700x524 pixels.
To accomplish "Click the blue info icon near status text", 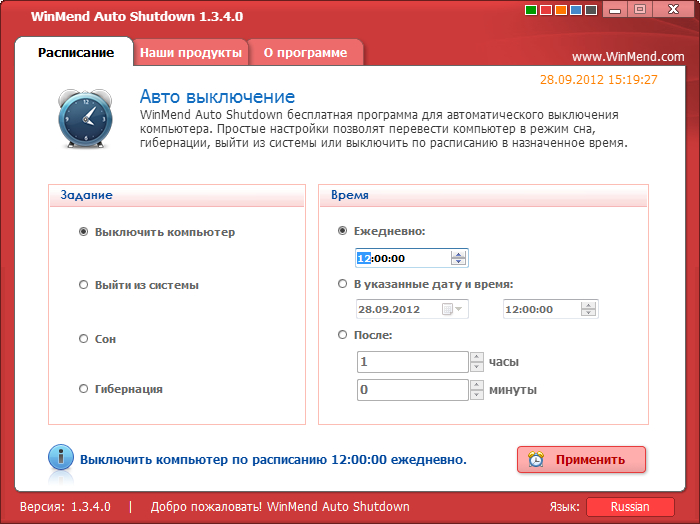I will tap(61, 458).
